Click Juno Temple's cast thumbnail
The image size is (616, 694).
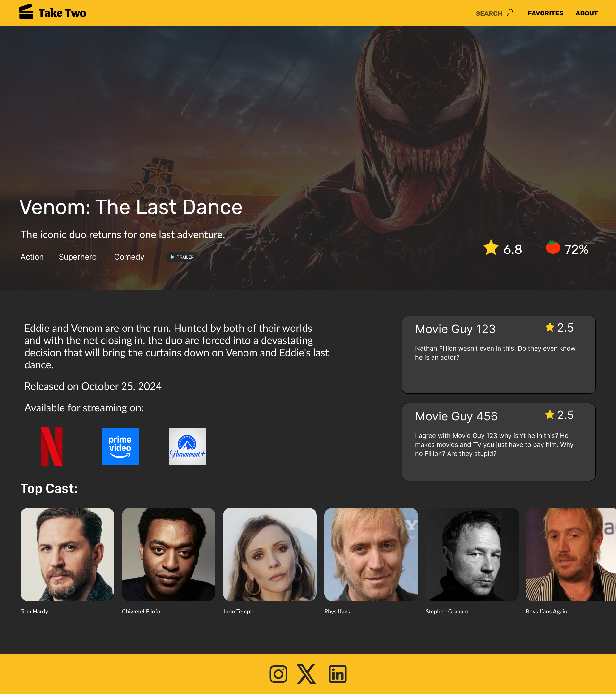269,554
